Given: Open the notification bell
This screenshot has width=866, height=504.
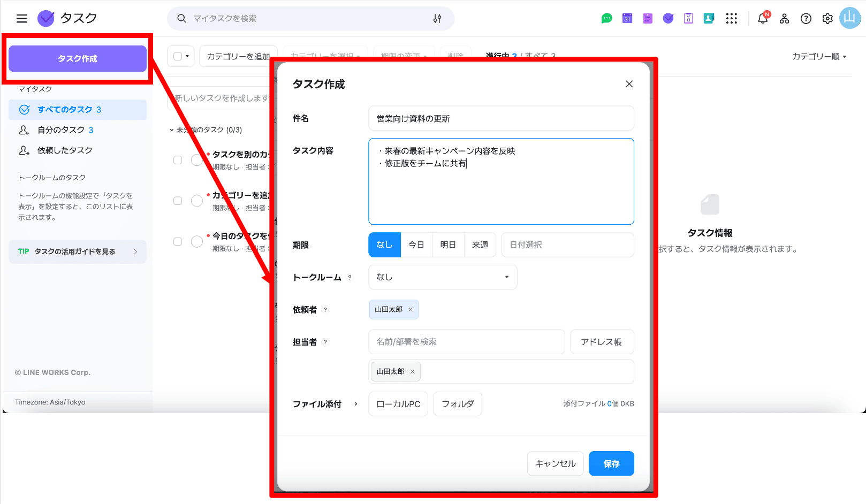Looking at the screenshot, I should click(762, 19).
